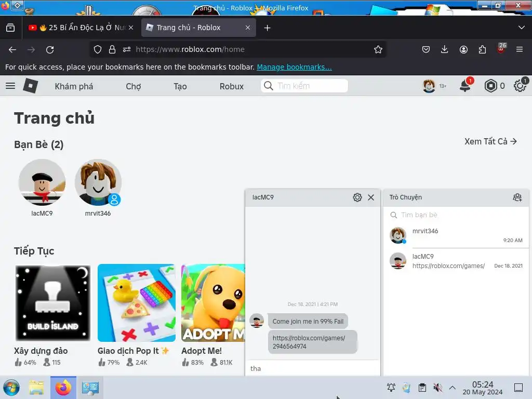532x399 pixels.
Task: Open the tracking protection shield icon
Action: 98,49
